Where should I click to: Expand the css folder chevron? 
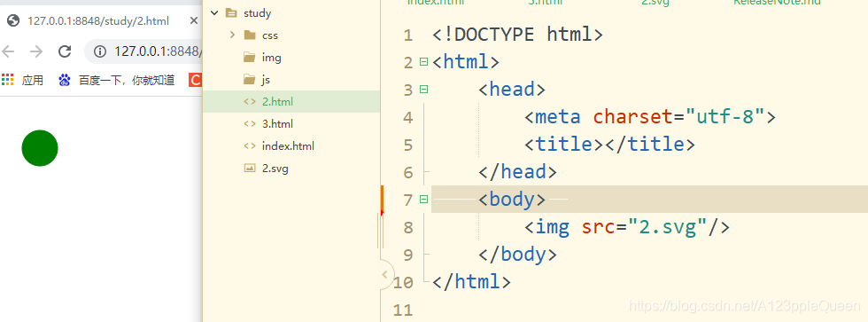232,35
